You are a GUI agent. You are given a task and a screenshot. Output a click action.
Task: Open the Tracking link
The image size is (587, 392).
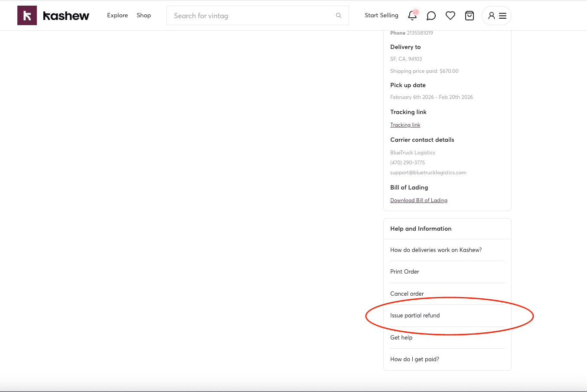405,125
